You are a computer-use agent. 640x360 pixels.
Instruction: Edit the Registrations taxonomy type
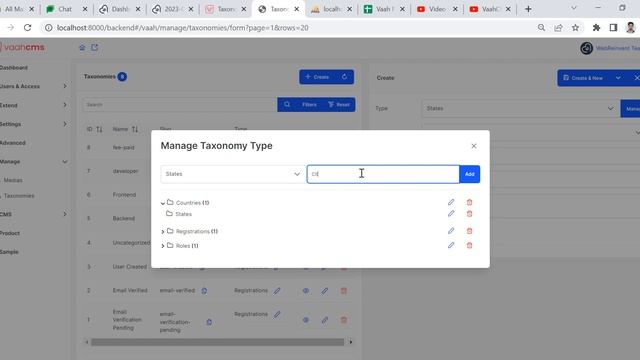click(x=451, y=231)
